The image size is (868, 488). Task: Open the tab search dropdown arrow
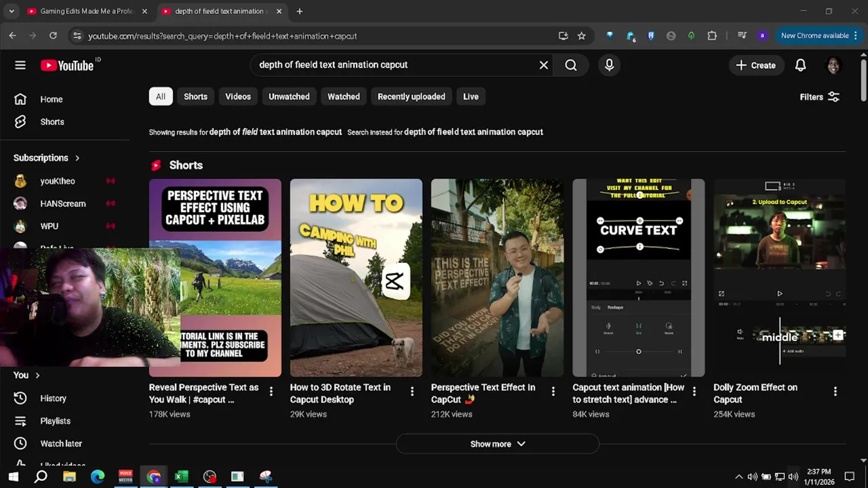pos(11,11)
